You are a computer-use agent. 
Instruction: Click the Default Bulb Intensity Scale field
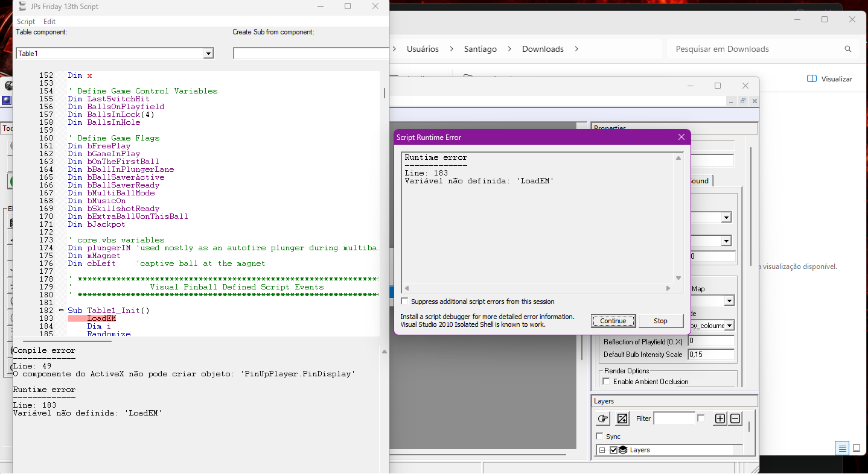(x=712, y=355)
